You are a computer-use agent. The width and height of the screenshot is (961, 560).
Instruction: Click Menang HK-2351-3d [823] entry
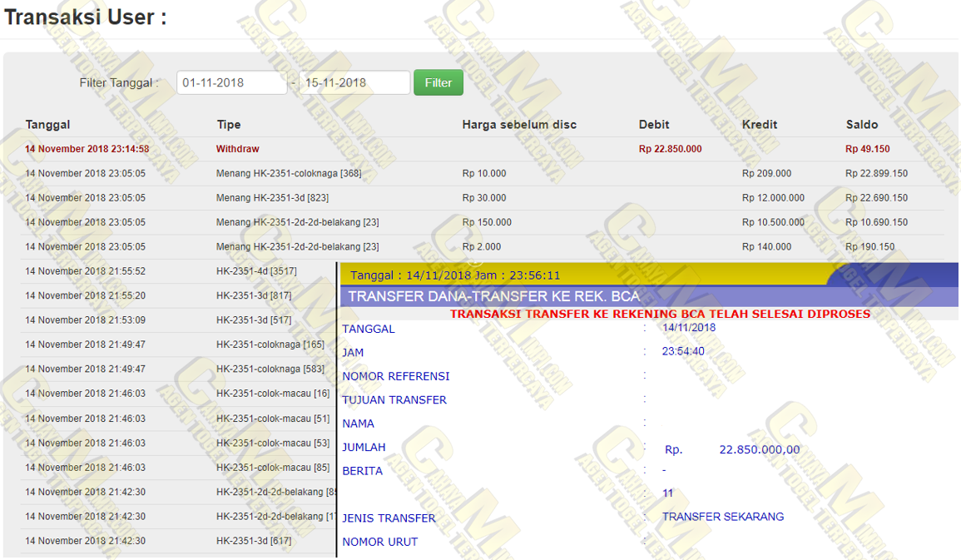tap(272, 198)
